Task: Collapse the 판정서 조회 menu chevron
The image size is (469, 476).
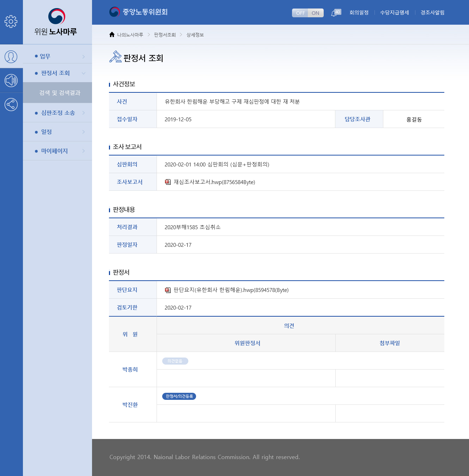Action: pos(84,73)
